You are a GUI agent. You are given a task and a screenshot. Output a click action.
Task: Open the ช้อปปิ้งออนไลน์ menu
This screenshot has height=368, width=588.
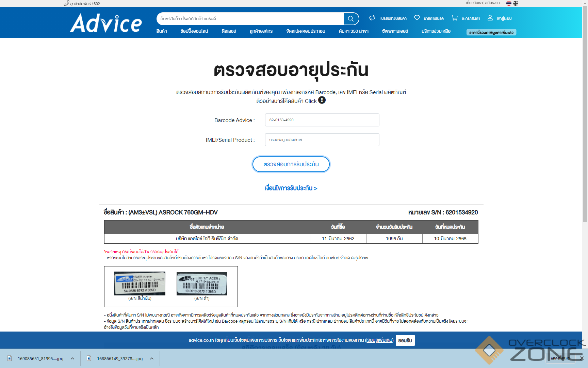point(194,31)
